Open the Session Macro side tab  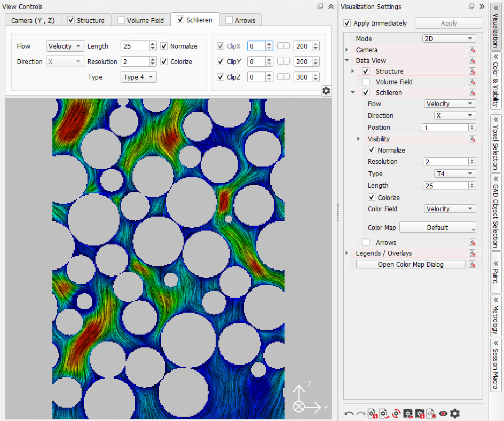[495, 365]
